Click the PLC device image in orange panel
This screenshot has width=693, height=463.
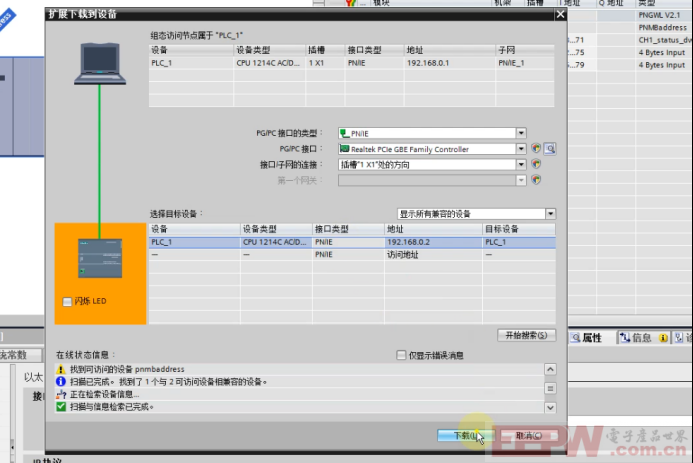click(x=100, y=258)
